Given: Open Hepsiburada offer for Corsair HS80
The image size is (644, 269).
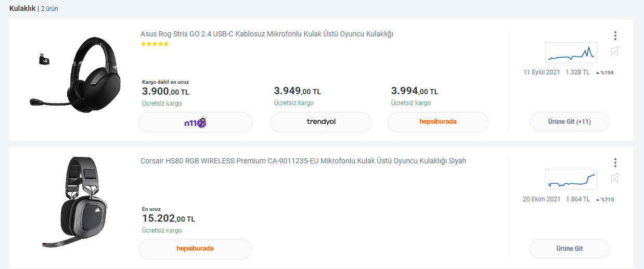Looking at the screenshot, I should [195, 248].
